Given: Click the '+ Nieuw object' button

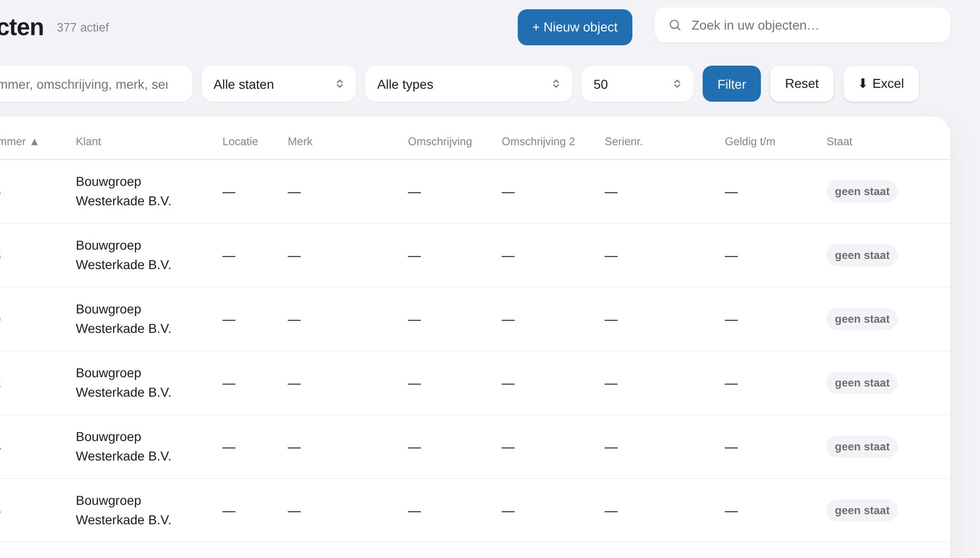Looking at the screenshot, I should 575,27.
